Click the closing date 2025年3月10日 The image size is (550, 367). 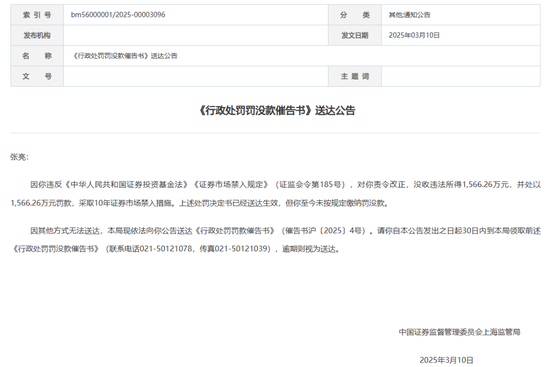[x=446, y=360]
